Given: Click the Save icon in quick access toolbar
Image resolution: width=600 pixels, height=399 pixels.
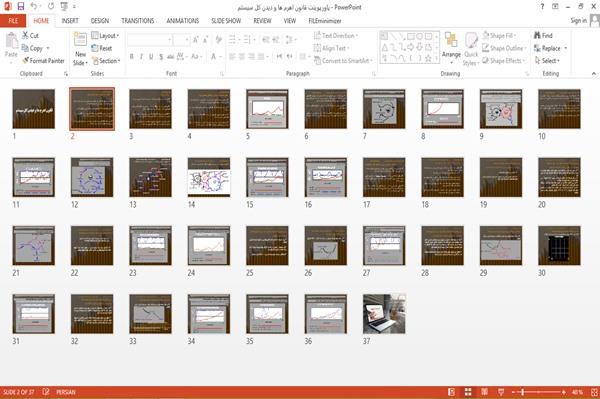Looking at the screenshot, I should 21,7.
